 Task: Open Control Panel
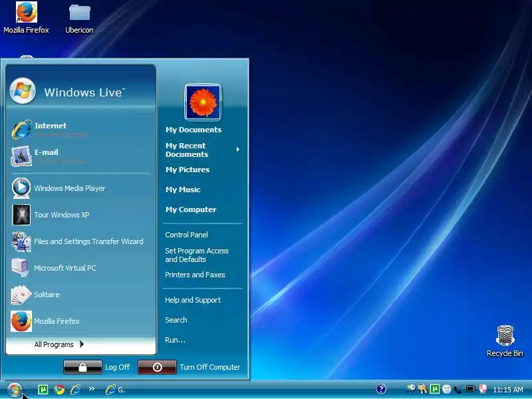[186, 235]
